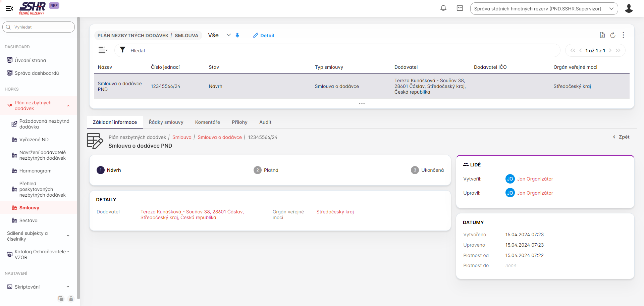
Task: Open the notifications bell
Action: [443, 8]
